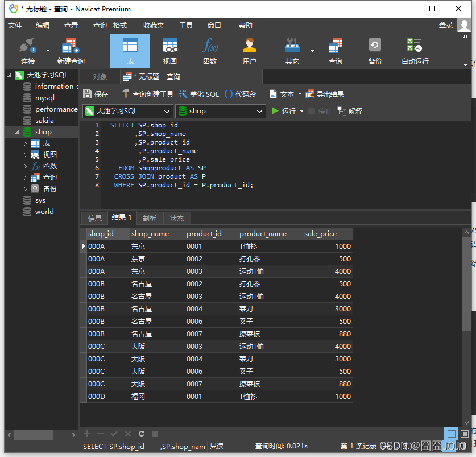
Task: Select the Table (表) toolbar button
Action: pyautogui.click(x=130, y=51)
